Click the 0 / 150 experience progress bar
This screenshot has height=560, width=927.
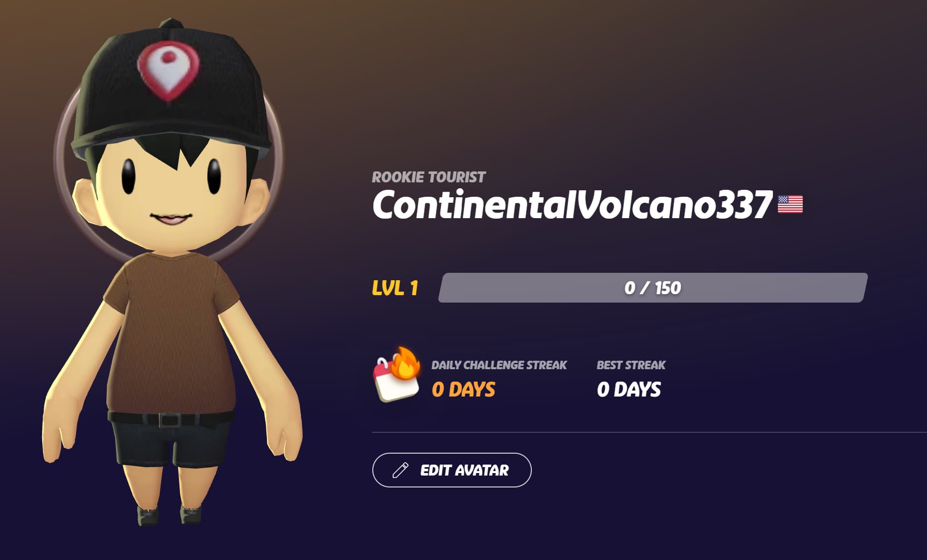pyautogui.click(x=653, y=288)
